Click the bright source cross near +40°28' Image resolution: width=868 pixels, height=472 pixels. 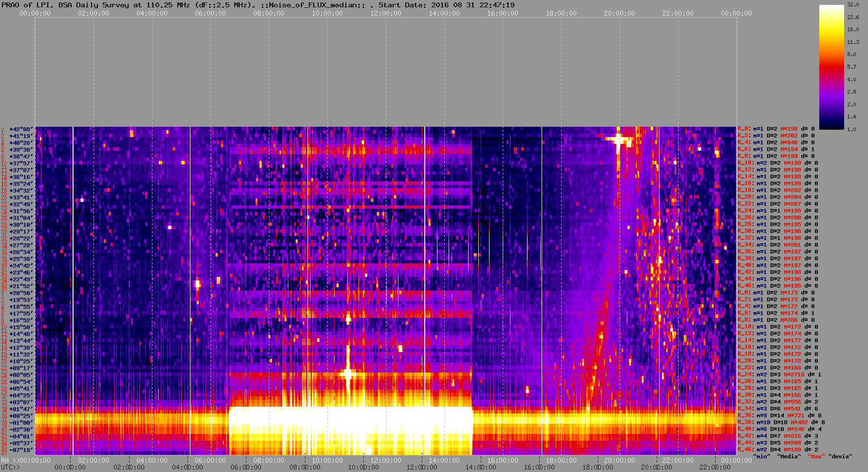[619, 140]
